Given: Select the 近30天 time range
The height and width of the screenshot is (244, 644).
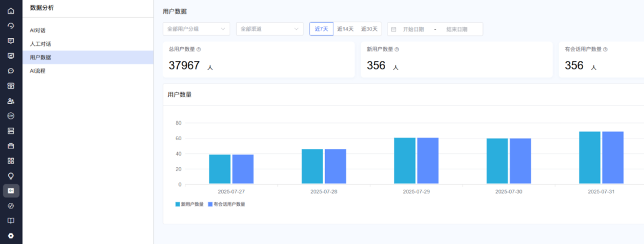Looking at the screenshot, I should [369, 29].
